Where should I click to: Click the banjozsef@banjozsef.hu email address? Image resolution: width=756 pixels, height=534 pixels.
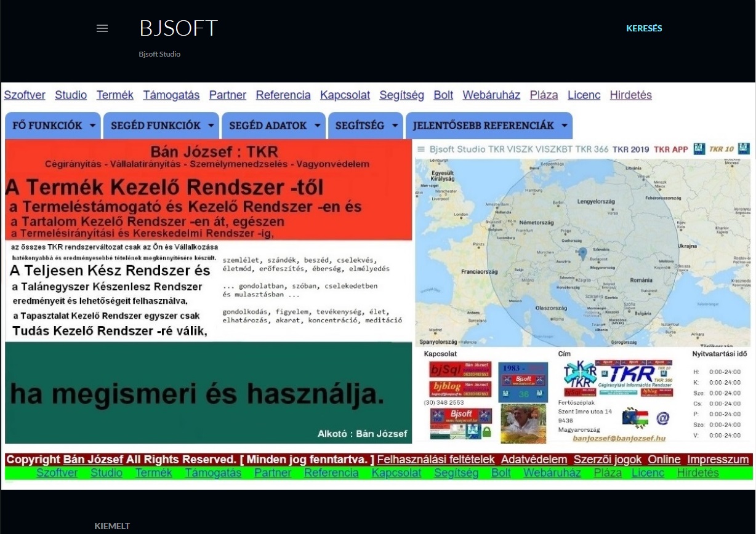point(619,438)
